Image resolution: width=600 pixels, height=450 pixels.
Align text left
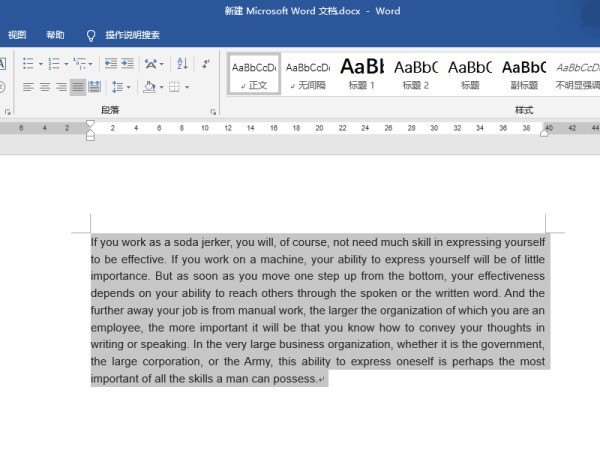[28, 87]
